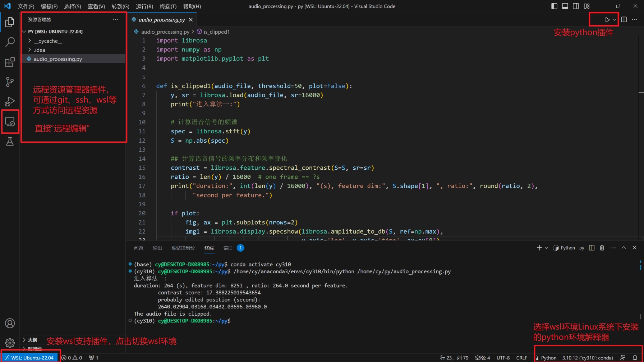Open the 终端(T) menu
644x362 pixels.
click(x=168, y=6)
